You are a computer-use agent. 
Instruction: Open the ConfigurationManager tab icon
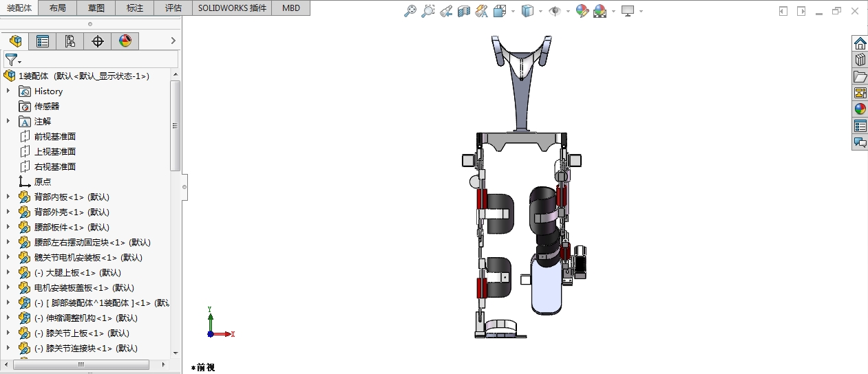click(x=70, y=41)
